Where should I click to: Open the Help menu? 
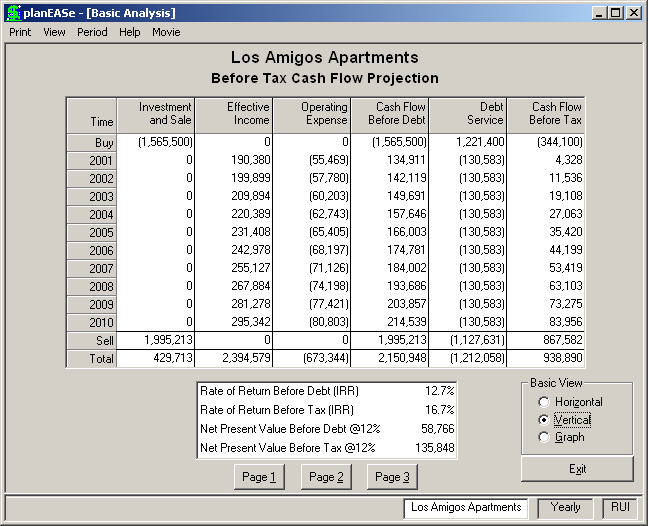click(129, 32)
